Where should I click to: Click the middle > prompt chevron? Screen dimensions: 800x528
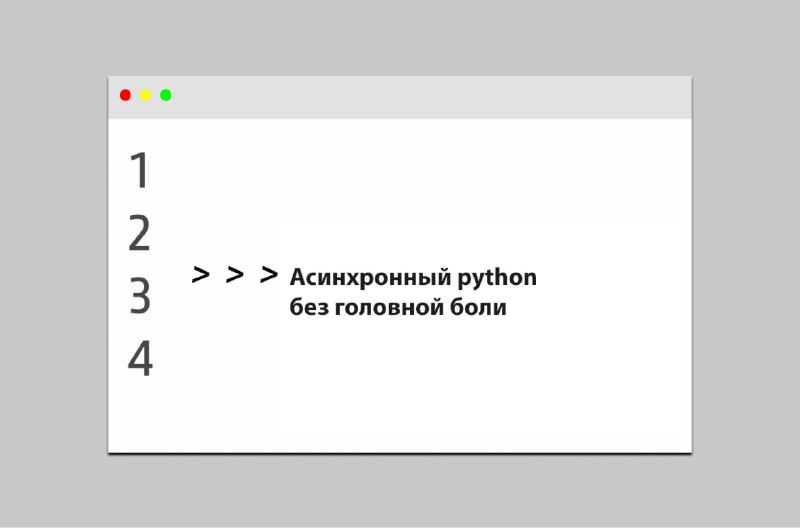click(x=234, y=274)
